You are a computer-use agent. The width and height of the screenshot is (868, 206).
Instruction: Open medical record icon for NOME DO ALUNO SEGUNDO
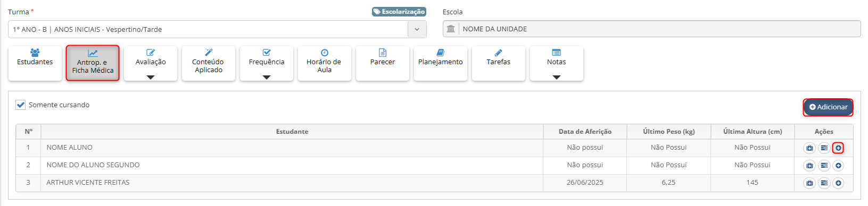(809, 166)
